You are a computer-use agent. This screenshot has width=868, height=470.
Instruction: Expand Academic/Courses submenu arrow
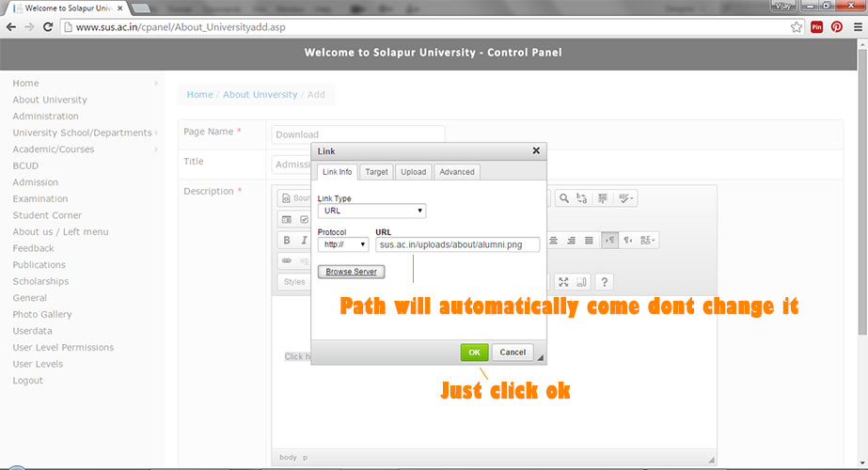click(x=156, y=149)
